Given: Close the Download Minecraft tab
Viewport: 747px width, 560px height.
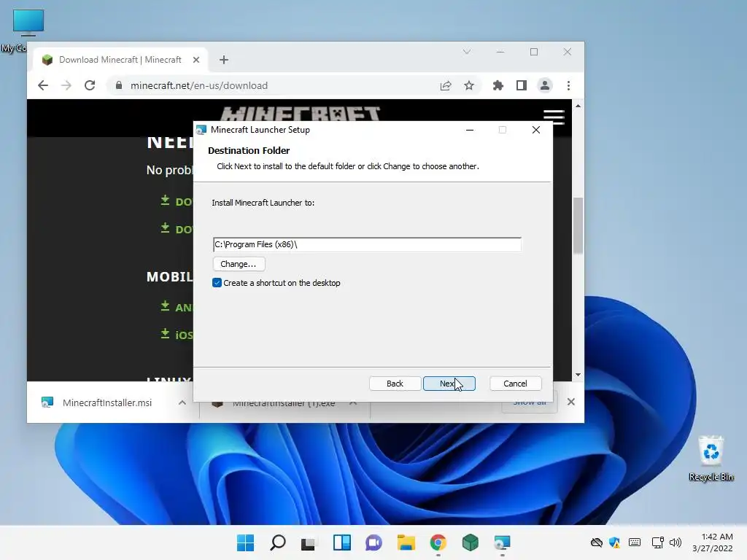Looking at the screenshot, I should click(x=196, y=60).
